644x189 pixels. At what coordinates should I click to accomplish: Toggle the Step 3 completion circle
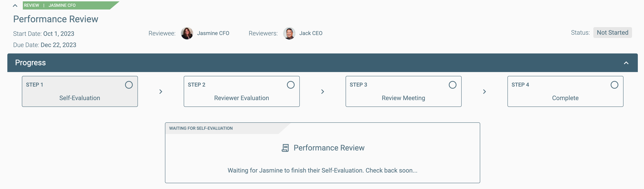(x=452, y=85)
